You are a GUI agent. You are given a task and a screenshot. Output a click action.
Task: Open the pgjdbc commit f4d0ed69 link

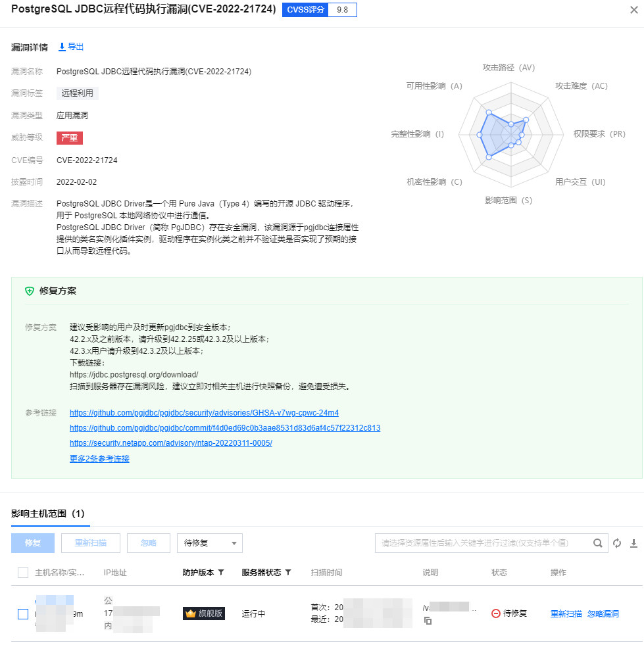(x=225, y=428)
